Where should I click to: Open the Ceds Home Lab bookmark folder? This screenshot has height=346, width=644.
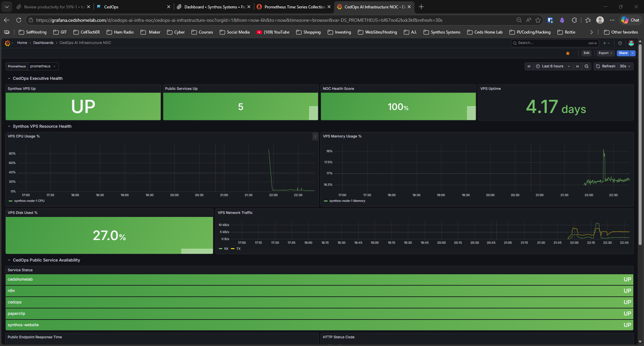point(485,32)
